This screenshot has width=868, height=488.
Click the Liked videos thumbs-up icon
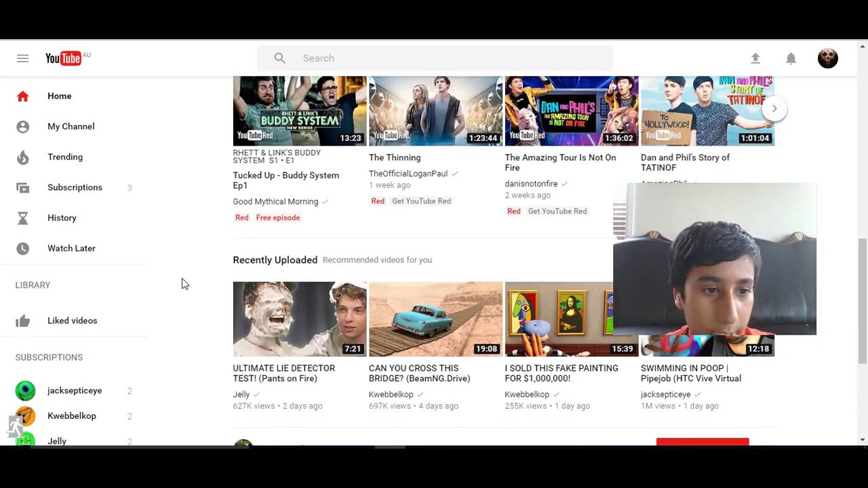[22, 321]
